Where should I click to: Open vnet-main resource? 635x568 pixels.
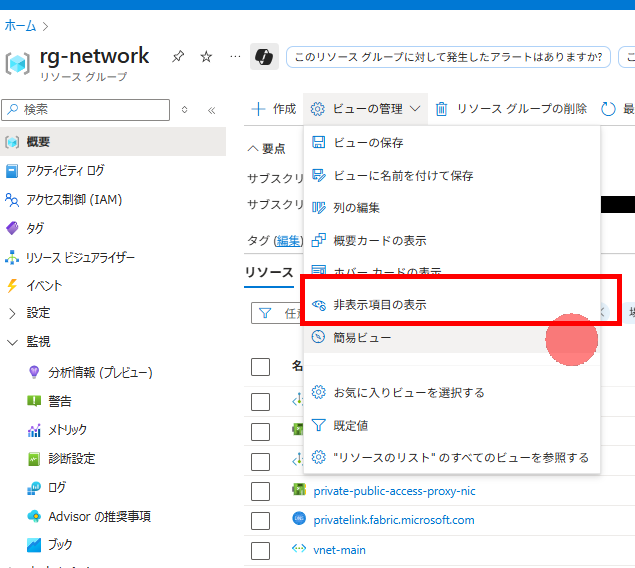339,550
